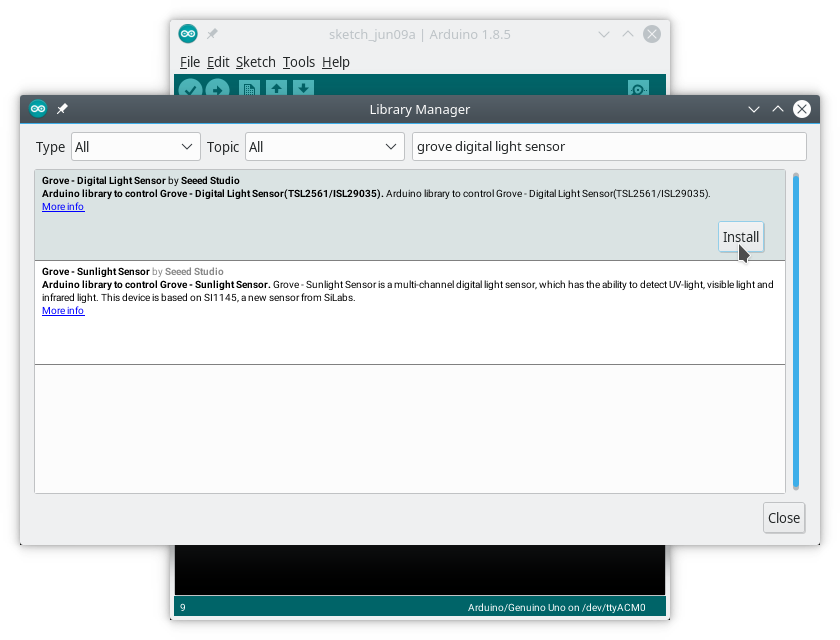Open More info for Grove Sunlight Sensor
The height and width of the screenshot is (640, 840).
coord(62,310)
